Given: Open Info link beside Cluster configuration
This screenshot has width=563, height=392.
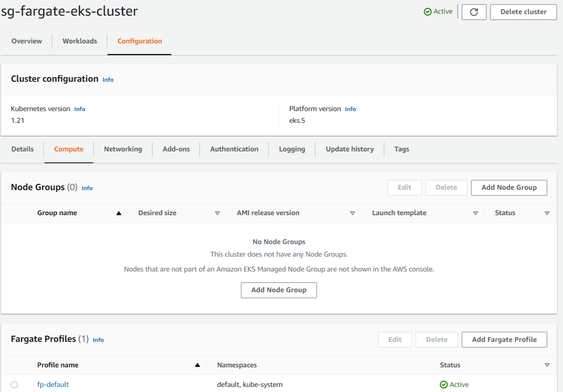Looking at the screenshot, I should coord(108,80).
